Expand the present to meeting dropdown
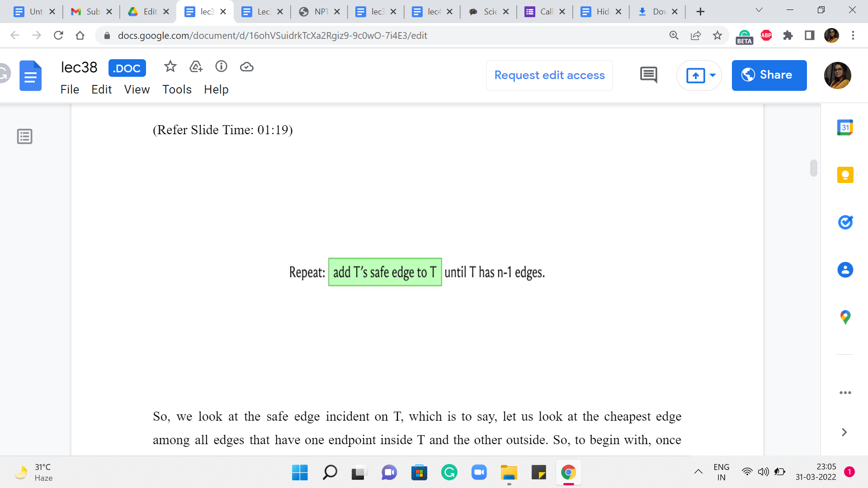The image size is (868, 488). pos(712,75)
